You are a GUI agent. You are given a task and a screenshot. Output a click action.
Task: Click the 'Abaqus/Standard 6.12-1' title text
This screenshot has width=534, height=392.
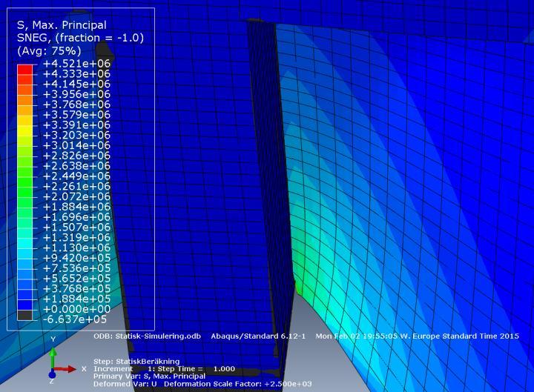[258, 336]
